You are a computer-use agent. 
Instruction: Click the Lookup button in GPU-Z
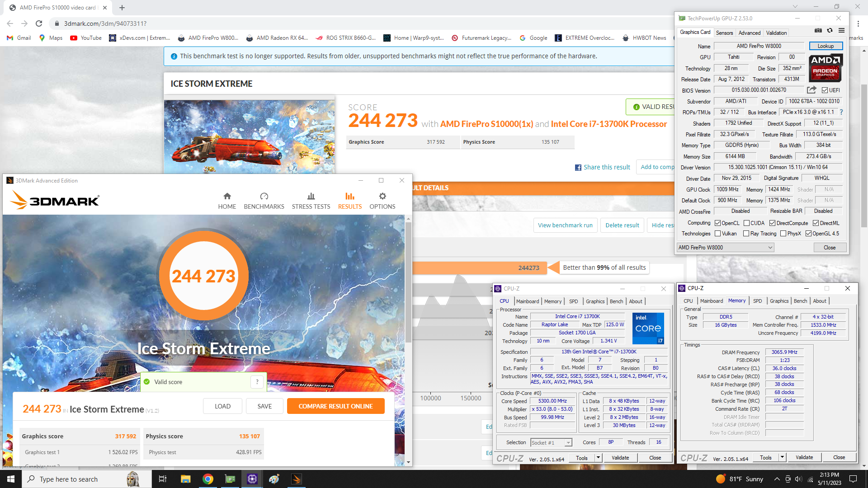pyautogui.click(x=825, y=46)
